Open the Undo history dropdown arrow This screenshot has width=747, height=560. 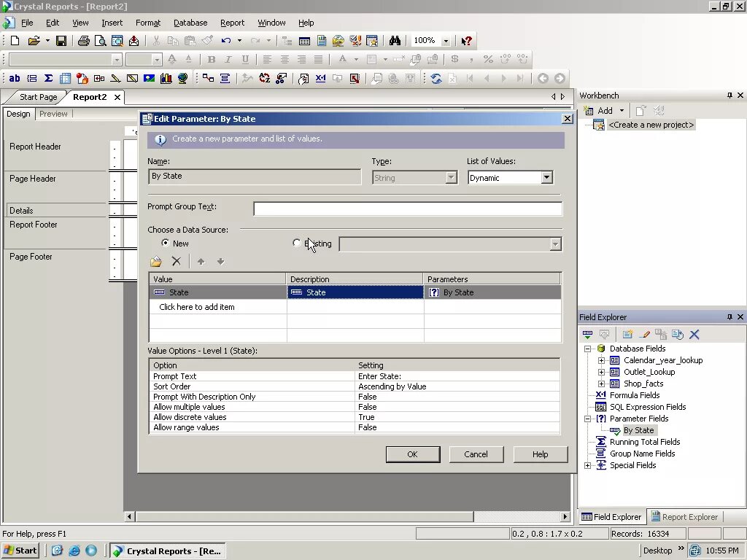coord(239,41)
